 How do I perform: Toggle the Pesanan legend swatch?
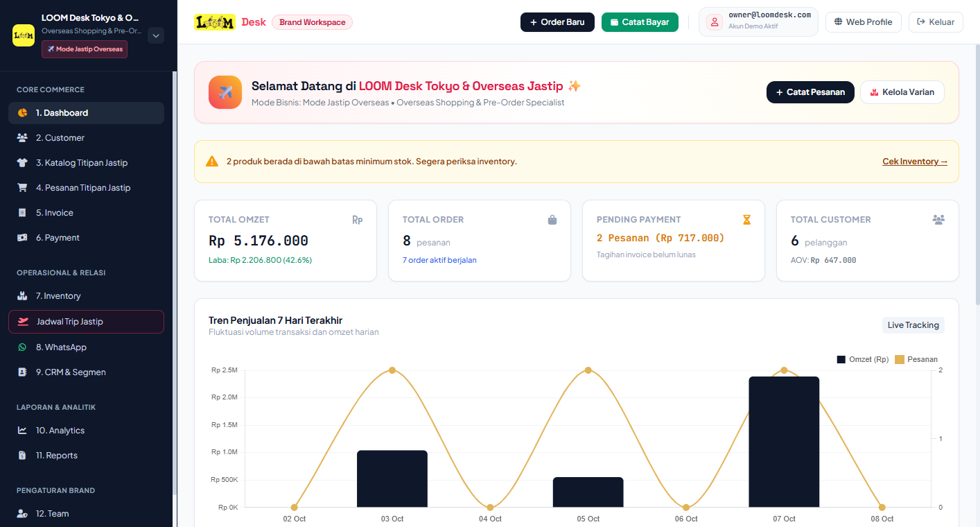(x=900, y=360)
